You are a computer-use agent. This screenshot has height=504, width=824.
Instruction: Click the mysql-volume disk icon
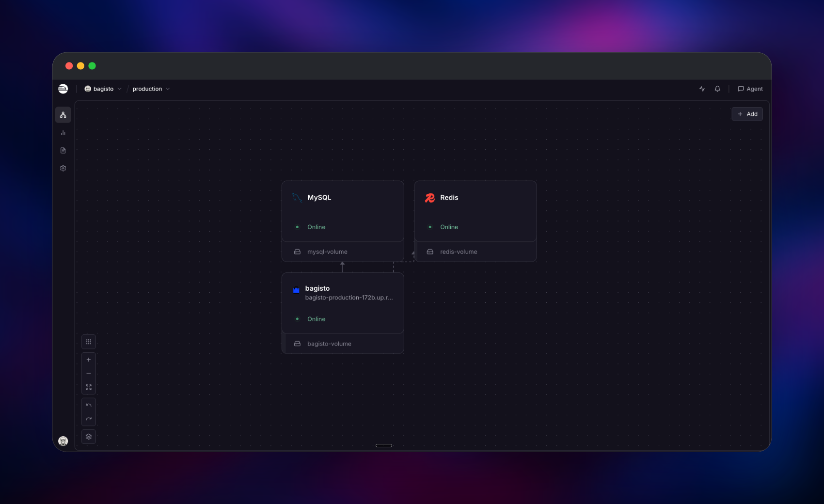point(297,252)
